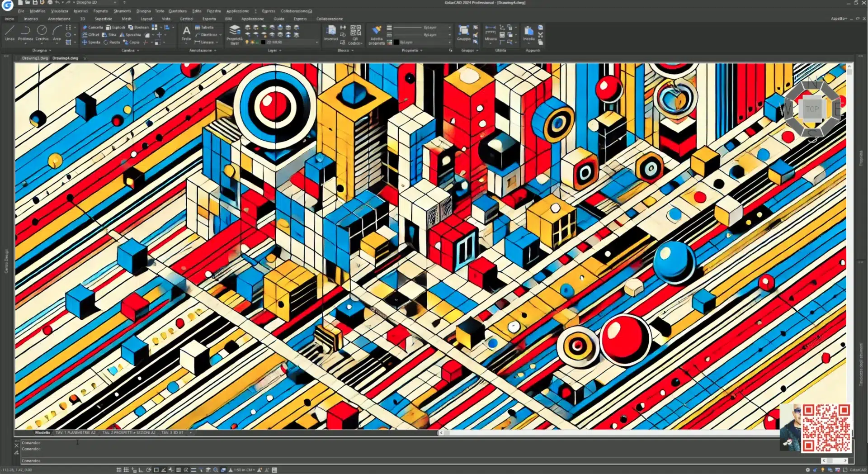This screenshot has height=474, width=868.
Task: Click the Save icon in quick access toolbar
Action: (x=35, y=2)
